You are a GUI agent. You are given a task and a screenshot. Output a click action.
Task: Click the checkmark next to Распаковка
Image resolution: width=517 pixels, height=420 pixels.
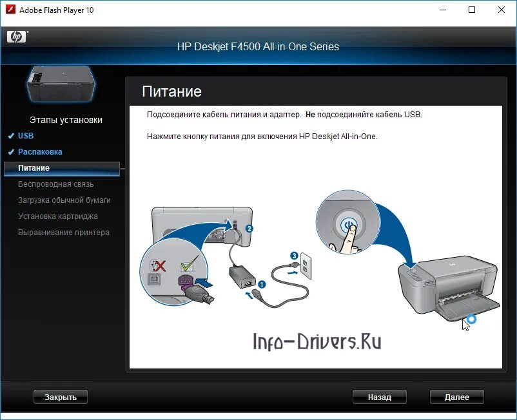[11, 152]
